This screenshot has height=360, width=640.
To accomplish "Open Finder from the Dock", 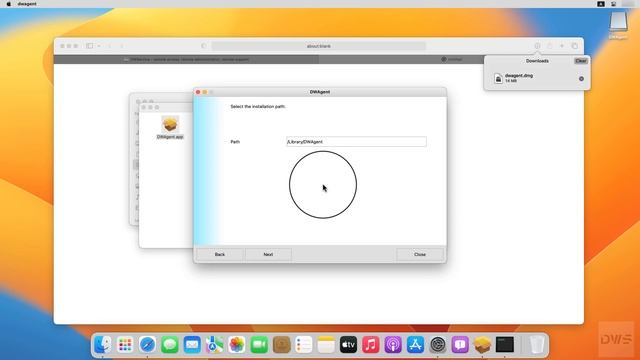I will tap(102, 345).
